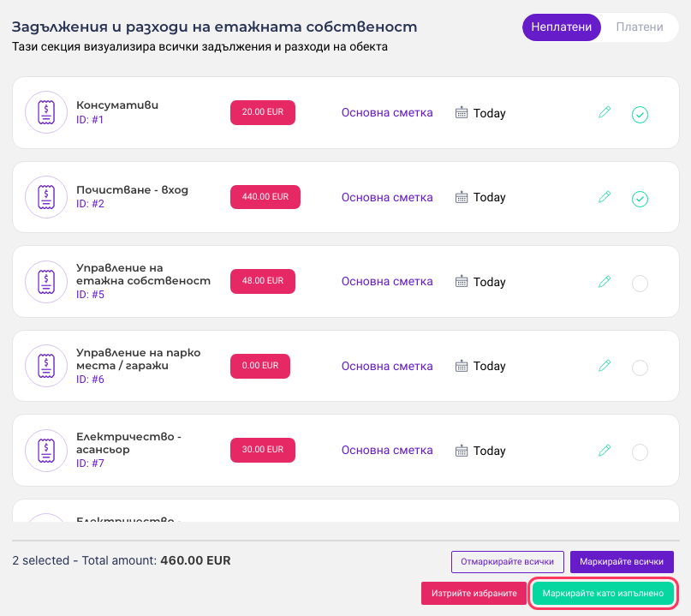Open Основна сметка link in ID #6 row

pos(387,366)
